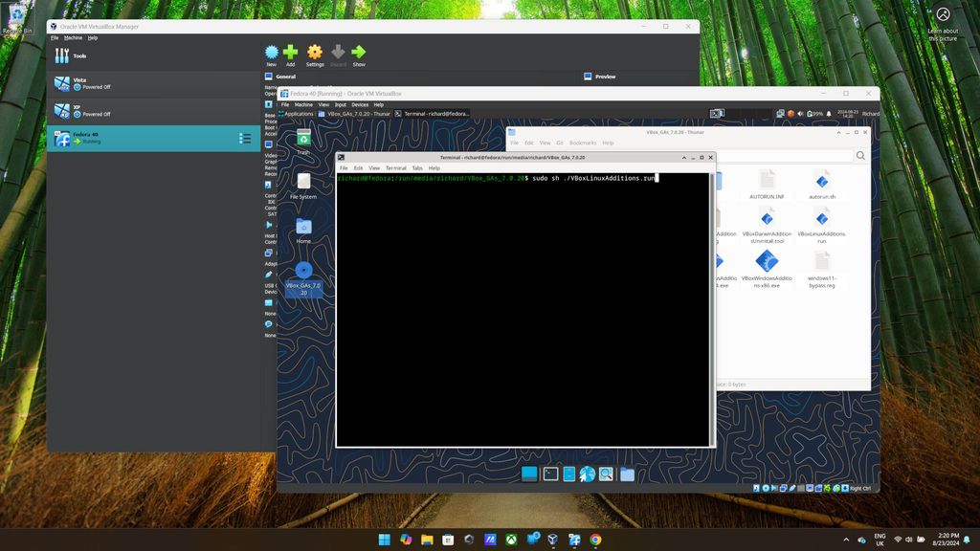Switch to Terminal taskbar button in Xfce panel
Viewport: 980px width, 551px height.
432,114
